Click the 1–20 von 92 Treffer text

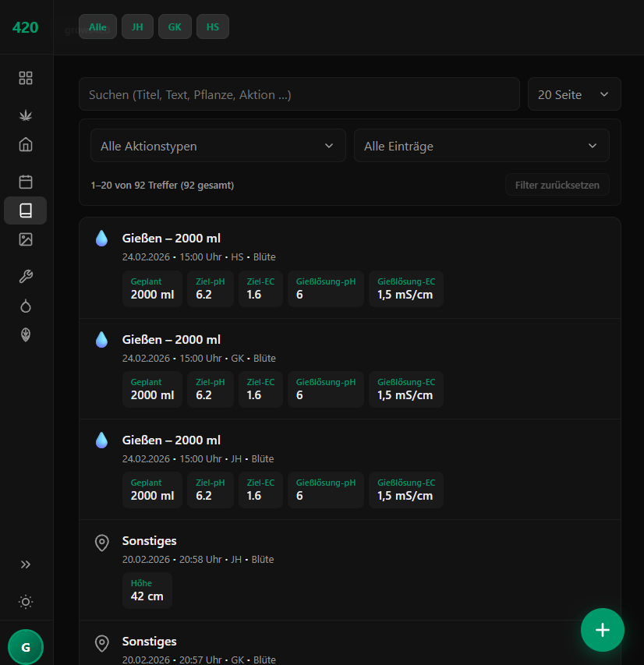point(162,186)
